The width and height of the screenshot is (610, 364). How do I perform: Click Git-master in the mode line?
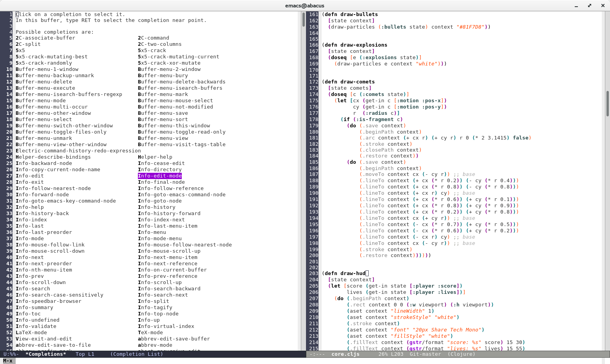pyautogui.click(x=425, y=354)
